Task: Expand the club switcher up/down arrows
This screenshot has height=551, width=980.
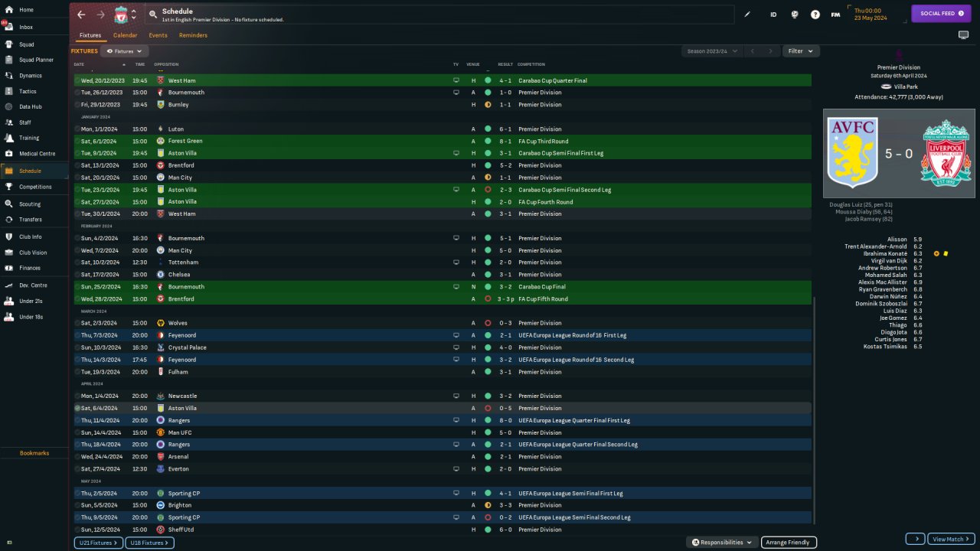Action: pyautogui.click(x=133, y=15)
